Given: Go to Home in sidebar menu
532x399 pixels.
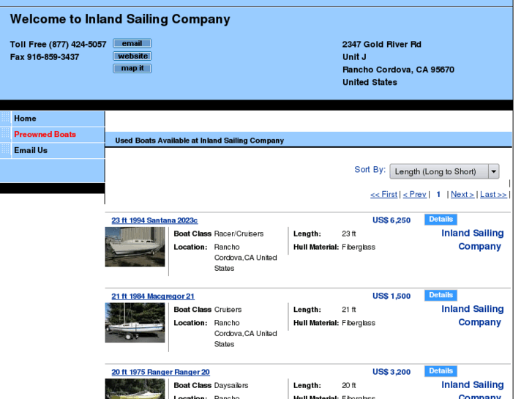Looking at the screenshot, I should (x=25, y=119).
